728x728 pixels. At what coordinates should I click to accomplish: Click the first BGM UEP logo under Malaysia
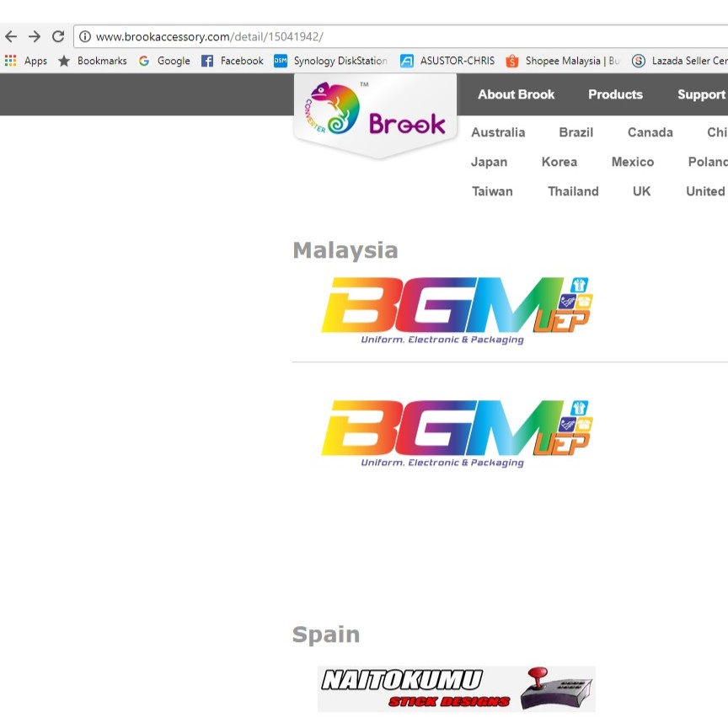pos(456,310)
